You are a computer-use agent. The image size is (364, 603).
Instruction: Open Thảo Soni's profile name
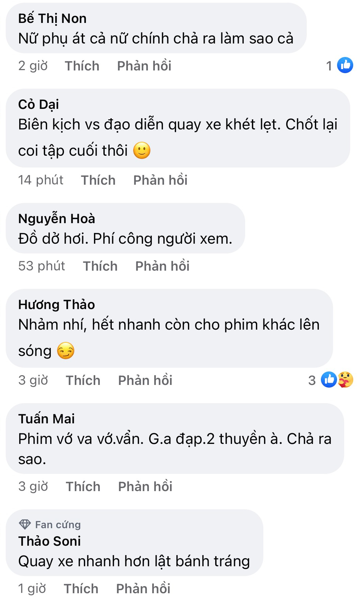click(x=49, y=541)
